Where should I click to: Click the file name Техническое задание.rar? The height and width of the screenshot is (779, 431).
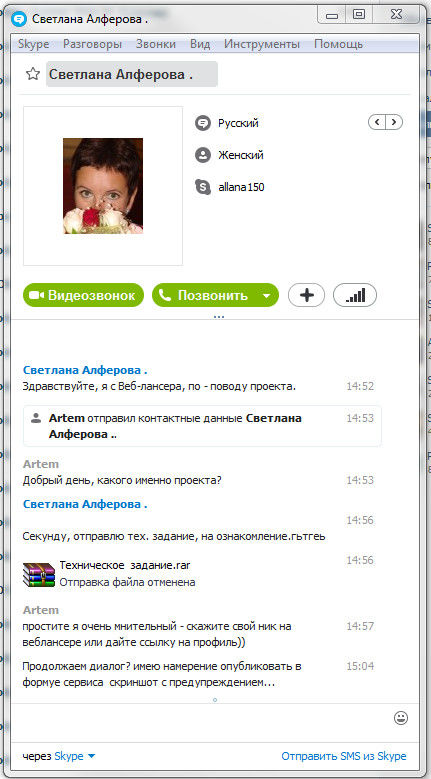[x=125, y=565]
